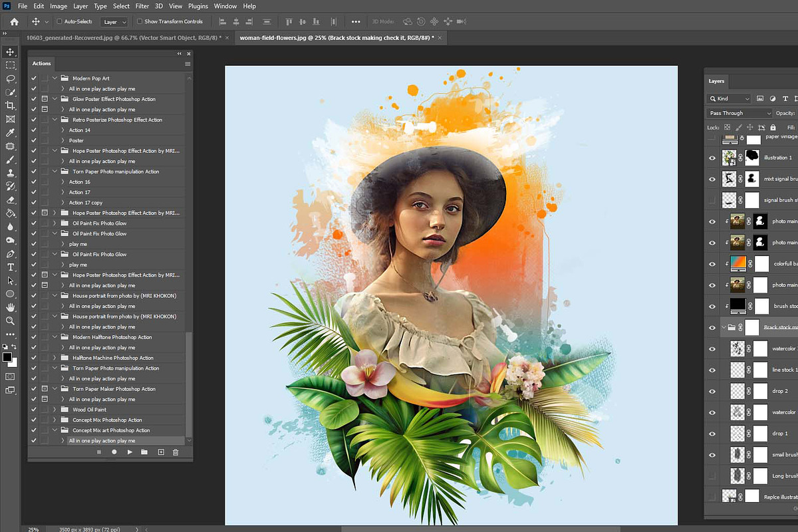Collapse the Retro Posterize Photoshop Effect set
The image size is (798, 532).
[x=55, y=120]
